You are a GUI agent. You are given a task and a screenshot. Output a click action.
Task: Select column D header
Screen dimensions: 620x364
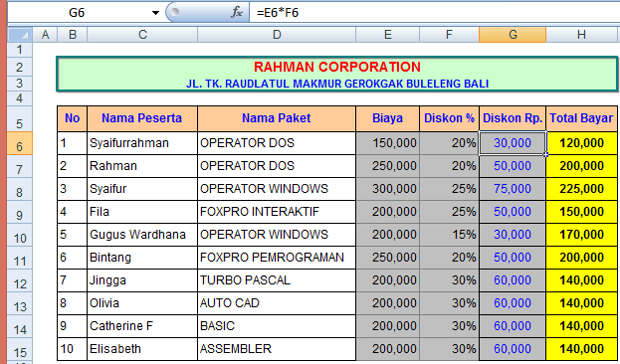pyautogui.click(x=277, y=35)
